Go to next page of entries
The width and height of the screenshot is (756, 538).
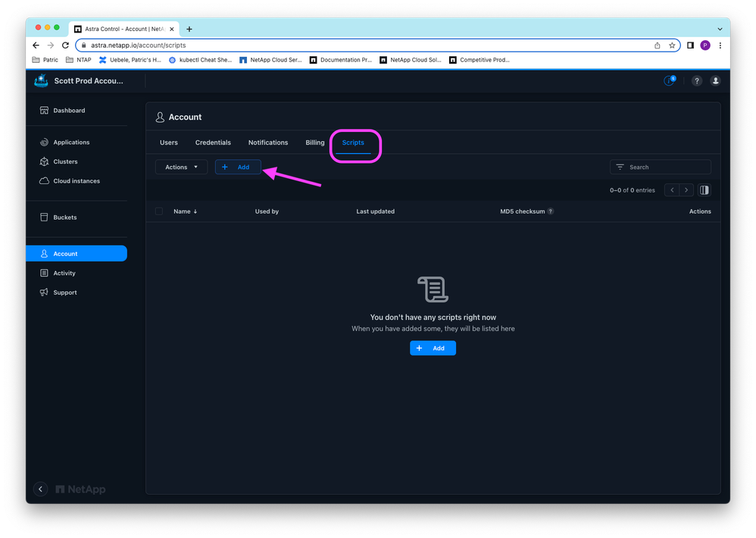(x=686, y=190)
